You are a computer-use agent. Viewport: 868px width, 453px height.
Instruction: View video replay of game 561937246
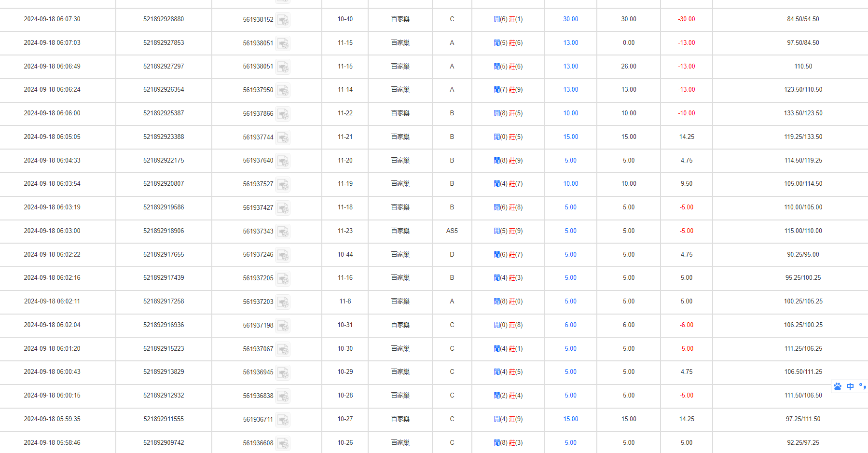coord(283,255)
